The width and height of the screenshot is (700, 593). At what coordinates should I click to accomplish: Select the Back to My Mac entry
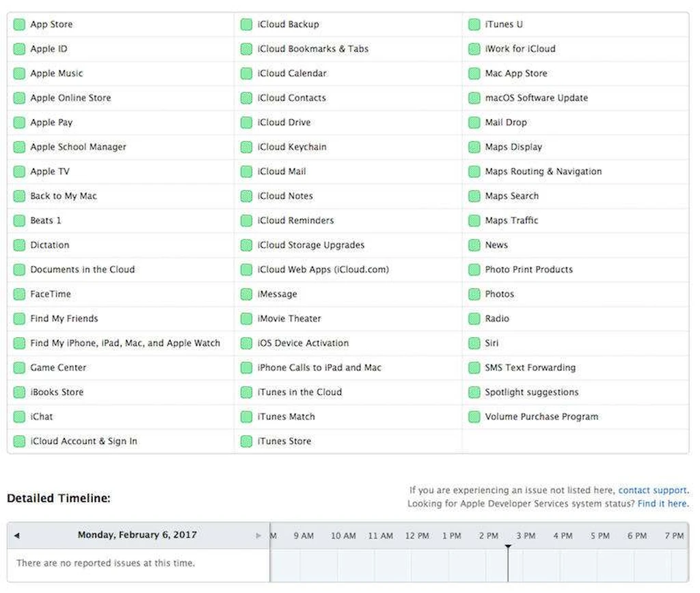click(x=64, y=196)
